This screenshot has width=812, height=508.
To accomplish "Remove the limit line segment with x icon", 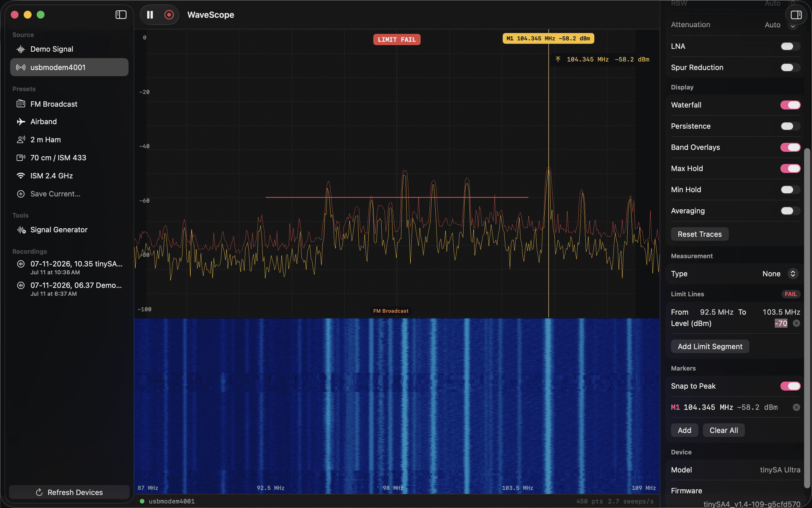I will 796,323.
